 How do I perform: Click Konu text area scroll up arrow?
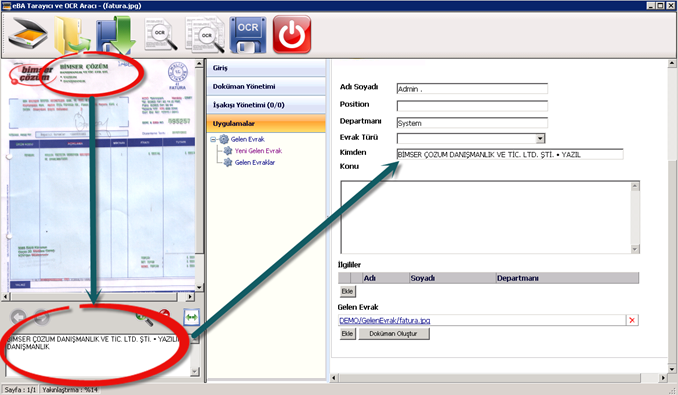tap(635, 186)
